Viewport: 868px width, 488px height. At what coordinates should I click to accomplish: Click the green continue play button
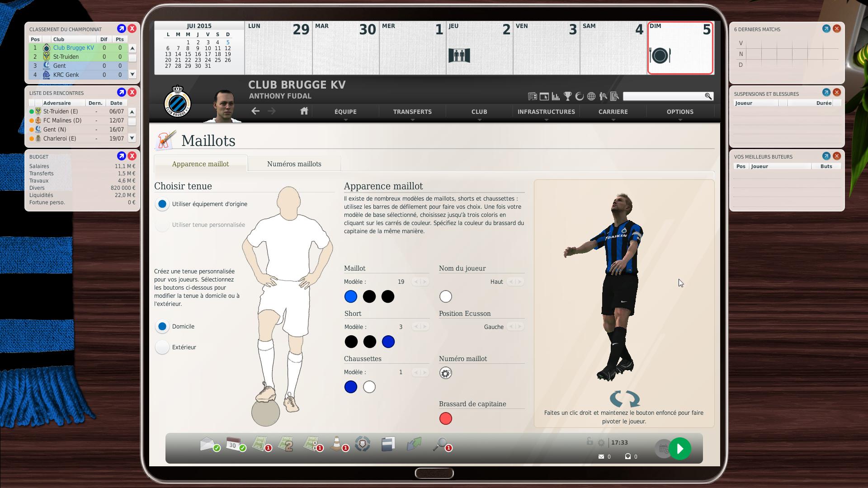click(680, 449)
